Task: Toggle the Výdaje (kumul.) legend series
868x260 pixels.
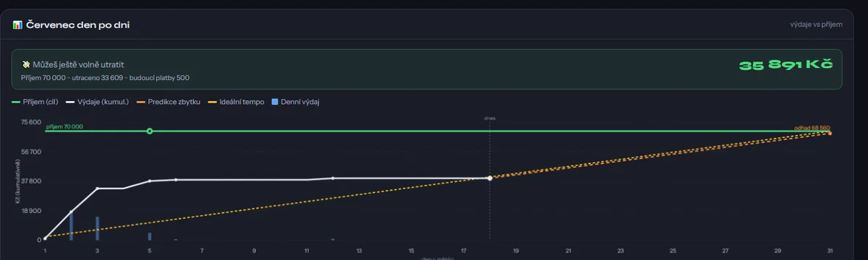Action: click(97, 102)
